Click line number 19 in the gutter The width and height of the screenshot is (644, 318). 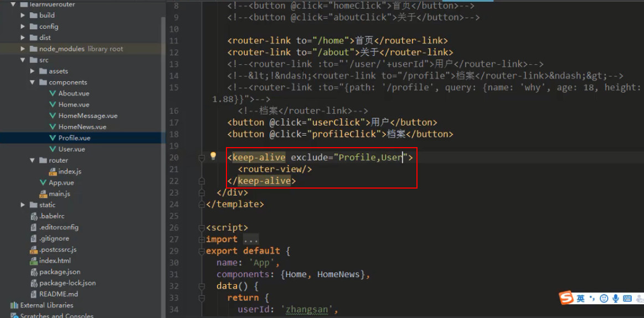(x=173, y=145)
